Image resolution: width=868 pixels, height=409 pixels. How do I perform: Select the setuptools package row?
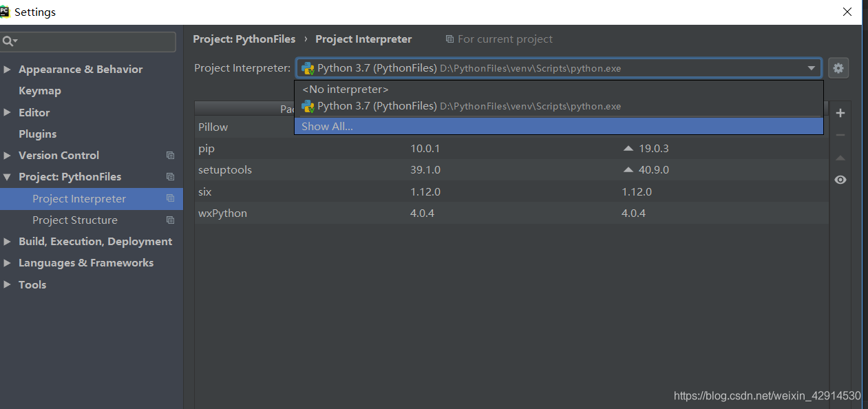point(511,169)
